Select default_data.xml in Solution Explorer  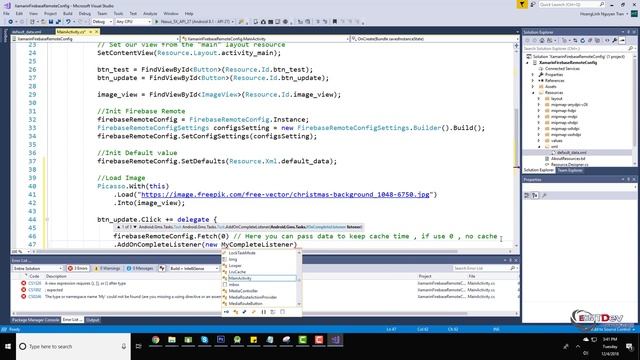point(572,153)
